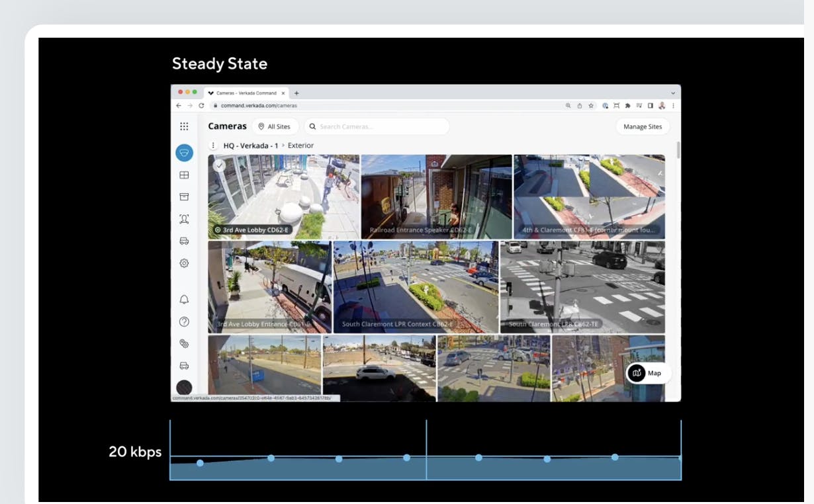Open the settings gear in sidebar

tap(184, 263)
